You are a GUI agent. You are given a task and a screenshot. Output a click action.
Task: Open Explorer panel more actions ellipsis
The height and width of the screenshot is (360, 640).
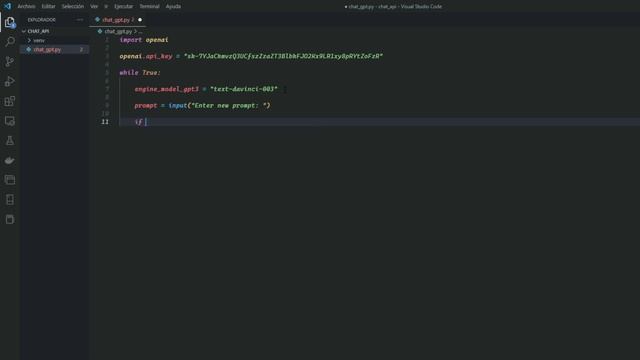tap(80, 20)
